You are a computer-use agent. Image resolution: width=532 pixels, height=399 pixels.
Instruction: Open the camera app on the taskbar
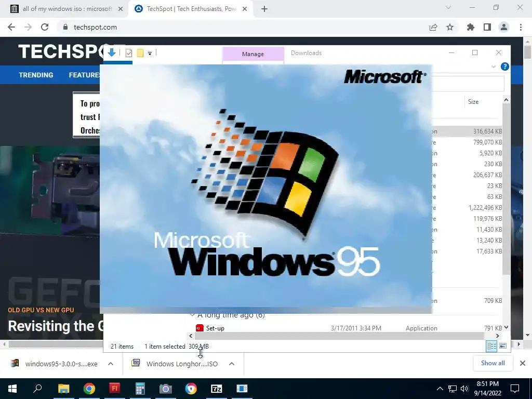166,389
